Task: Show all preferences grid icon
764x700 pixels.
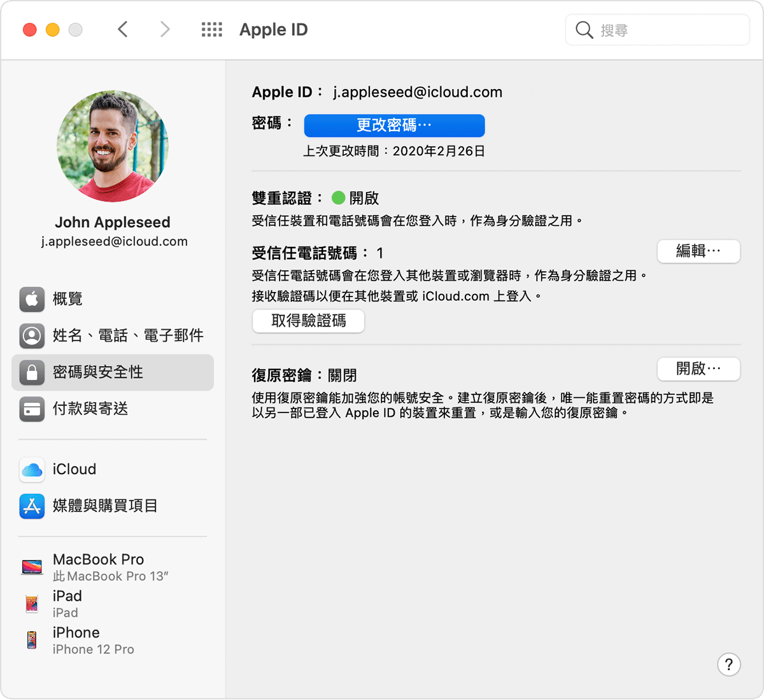Action: click(x=212, y=29)
